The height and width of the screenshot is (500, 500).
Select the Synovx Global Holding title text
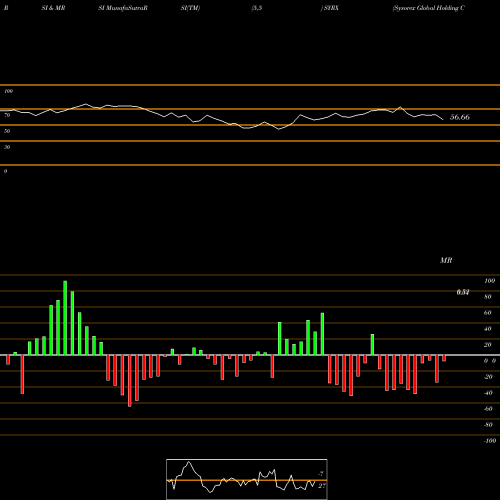(429, 8)
